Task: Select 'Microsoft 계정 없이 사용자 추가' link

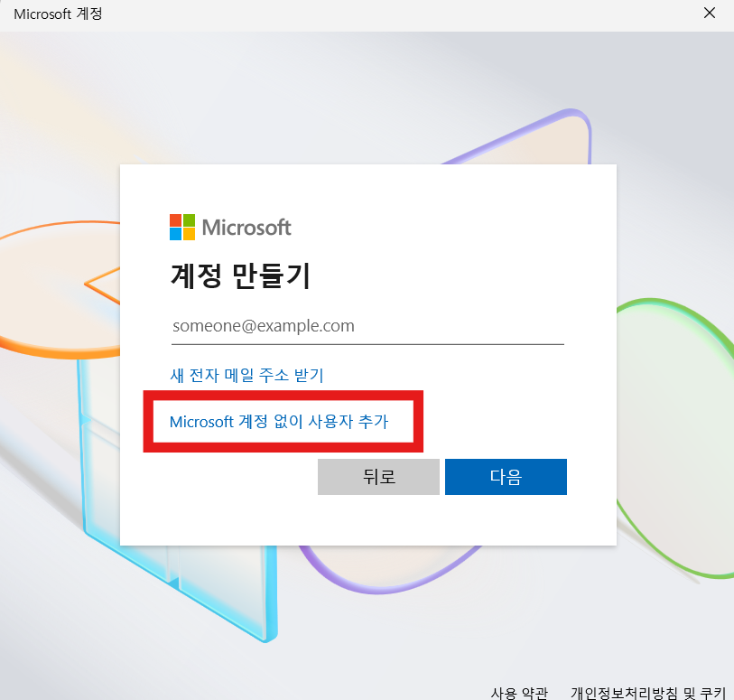Action: click(x=279, y=422)
